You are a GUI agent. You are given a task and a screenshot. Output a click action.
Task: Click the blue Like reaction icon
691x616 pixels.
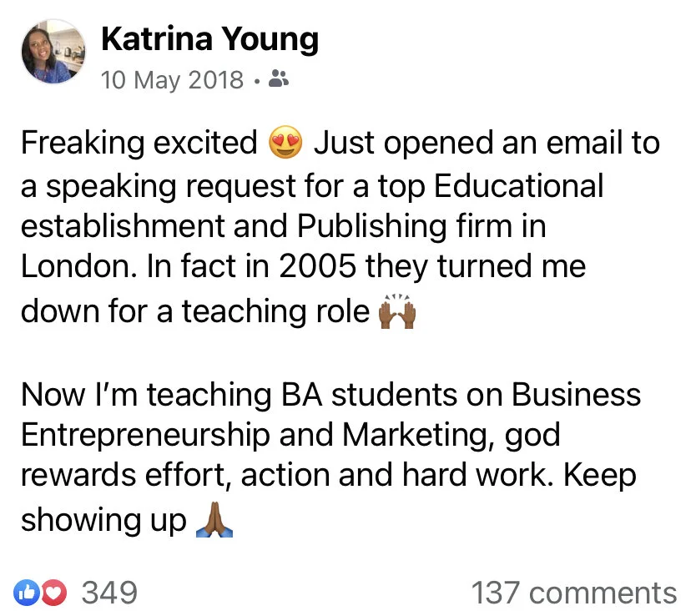tap(28, 593)
